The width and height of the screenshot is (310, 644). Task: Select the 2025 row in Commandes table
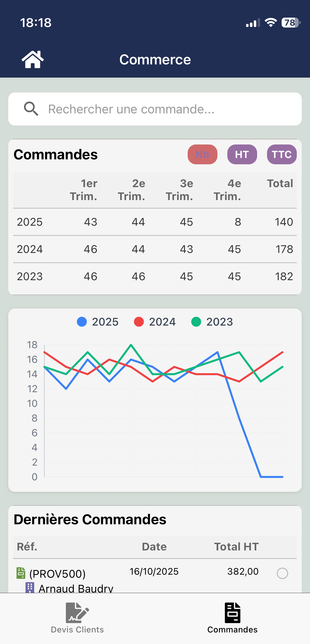coord(155,222)
